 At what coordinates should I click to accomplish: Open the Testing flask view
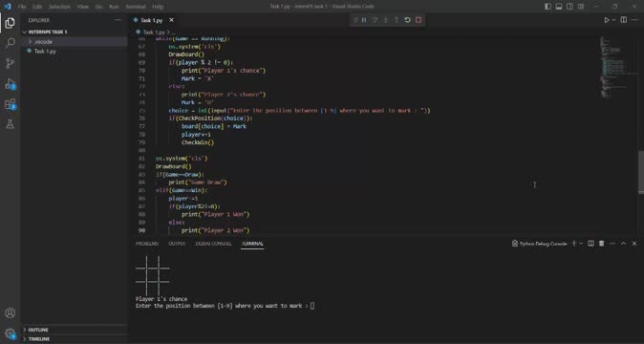click(x=10, y=124)
